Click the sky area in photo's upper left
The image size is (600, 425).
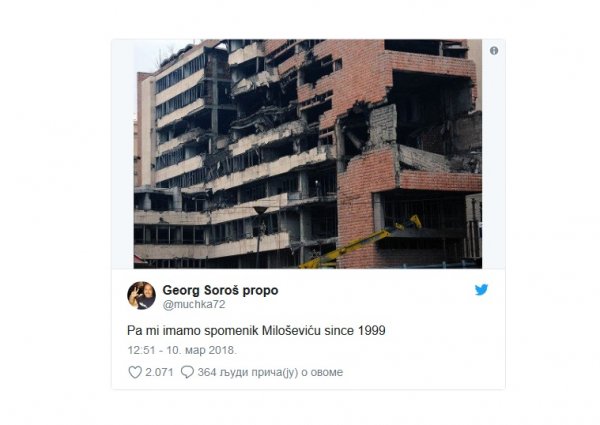153,54
